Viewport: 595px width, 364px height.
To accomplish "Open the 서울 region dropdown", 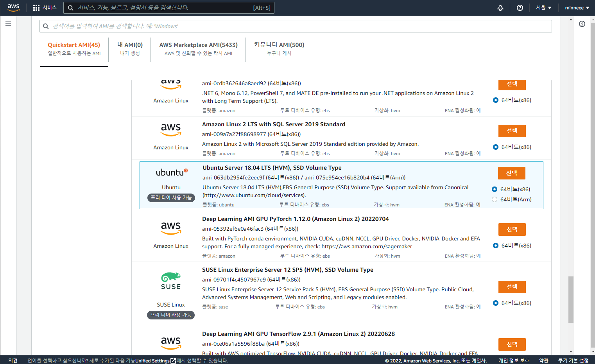I will click(x=543, y=8).
